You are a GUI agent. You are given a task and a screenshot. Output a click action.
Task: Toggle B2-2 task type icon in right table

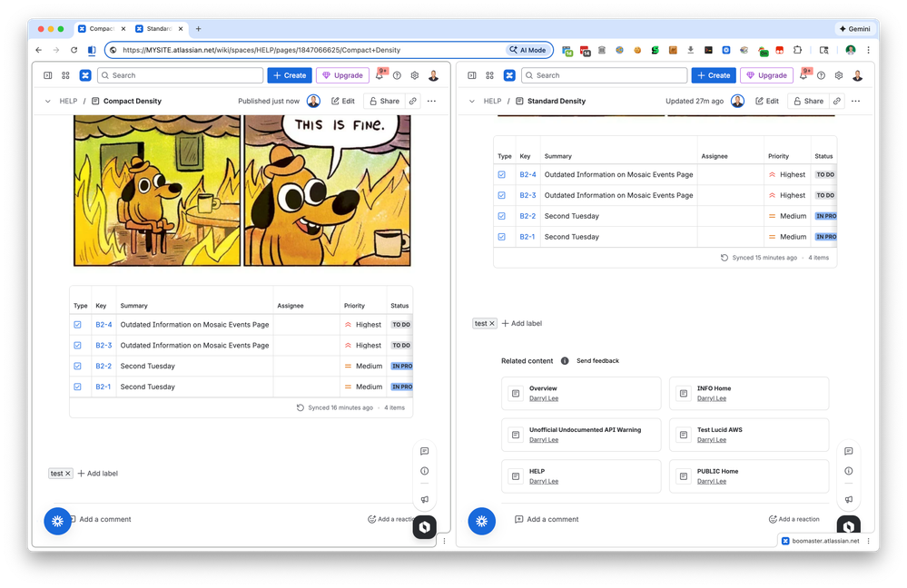point(501,216)
